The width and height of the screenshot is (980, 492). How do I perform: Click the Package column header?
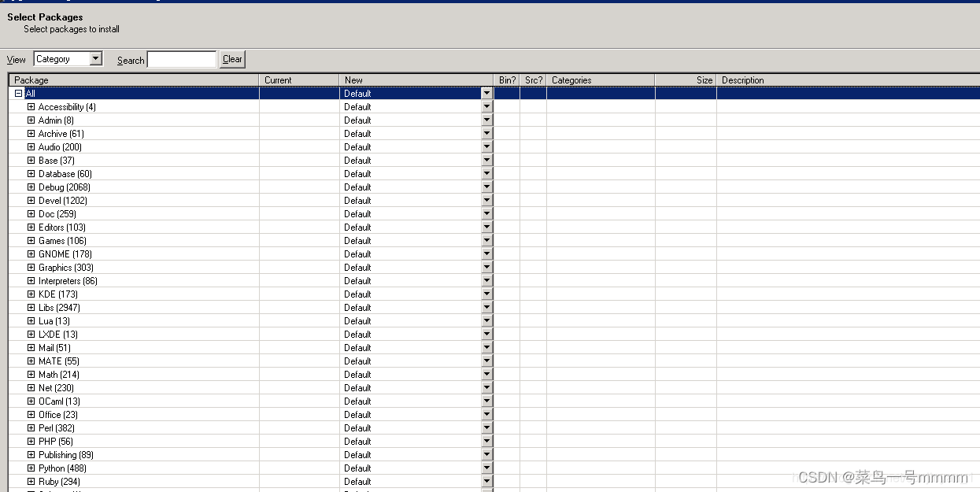tap(47, 80)
